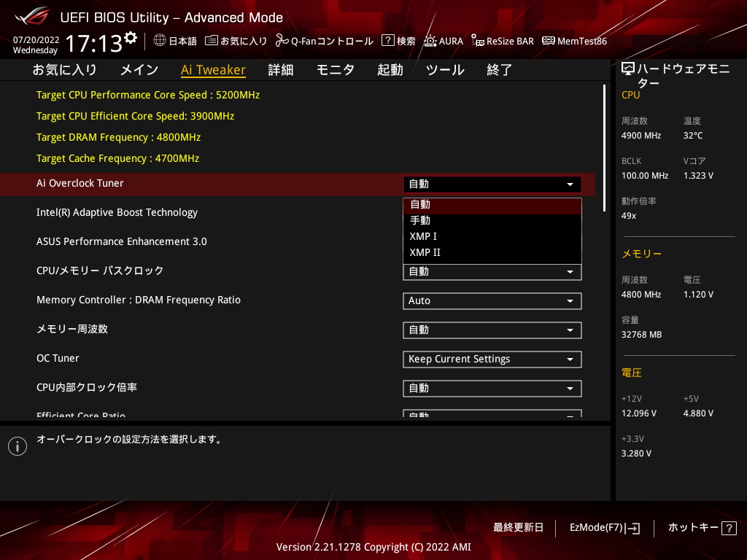
Task: Launch MemTest86 memory icon
Action: click(549, 41)
